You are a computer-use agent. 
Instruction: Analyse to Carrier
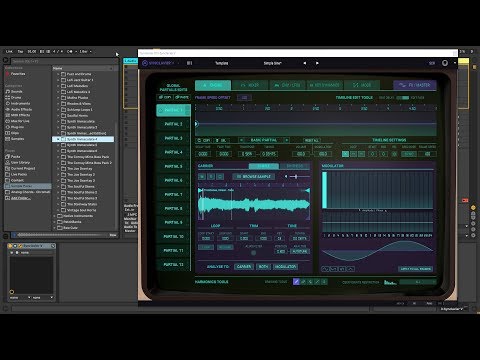(244, 266)
